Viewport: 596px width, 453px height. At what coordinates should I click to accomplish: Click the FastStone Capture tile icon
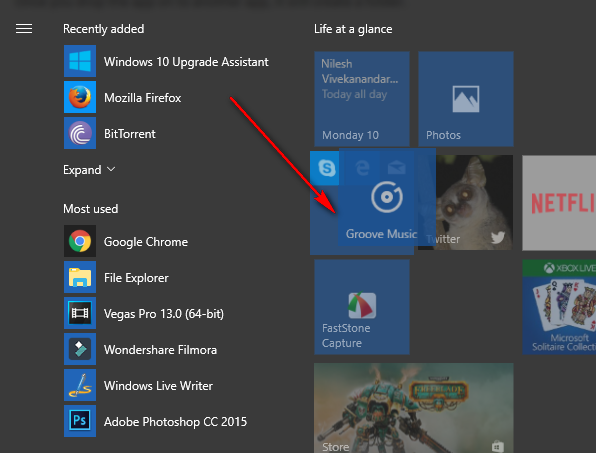point(362,305)
